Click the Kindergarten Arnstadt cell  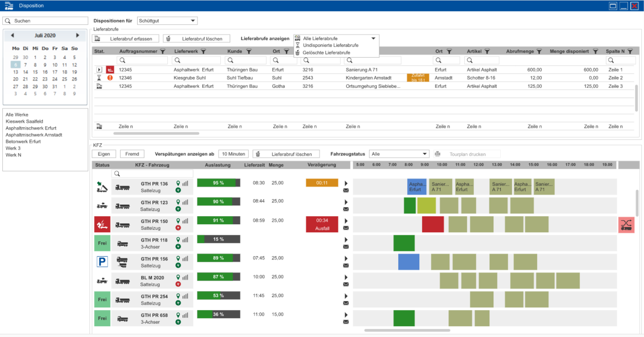pos(368,78)
